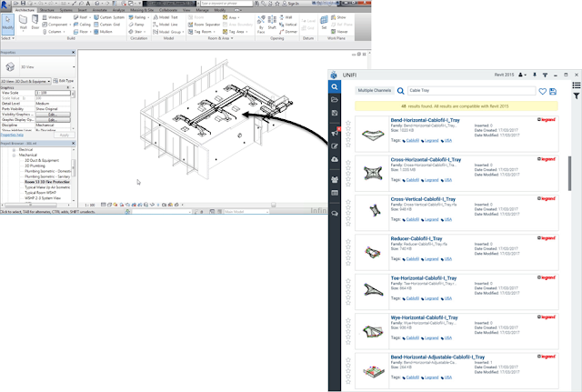582x392 pixels.
Task: Open 3D Plumbing view in Project Browser
Action: pos(35,166)
